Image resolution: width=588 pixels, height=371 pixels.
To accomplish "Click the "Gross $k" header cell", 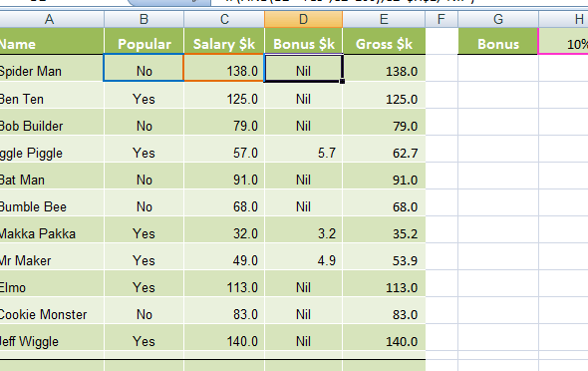I will pos(384,41).
